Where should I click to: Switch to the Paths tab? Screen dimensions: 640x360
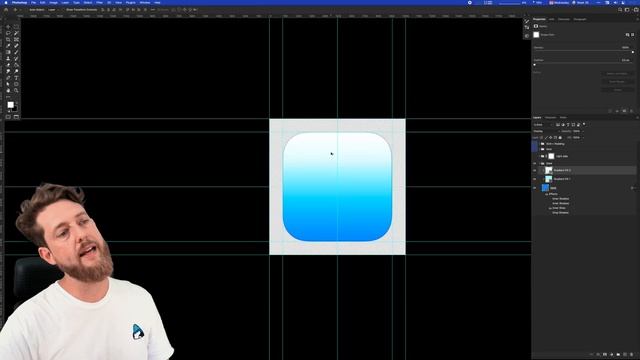(x=563, y=118)
